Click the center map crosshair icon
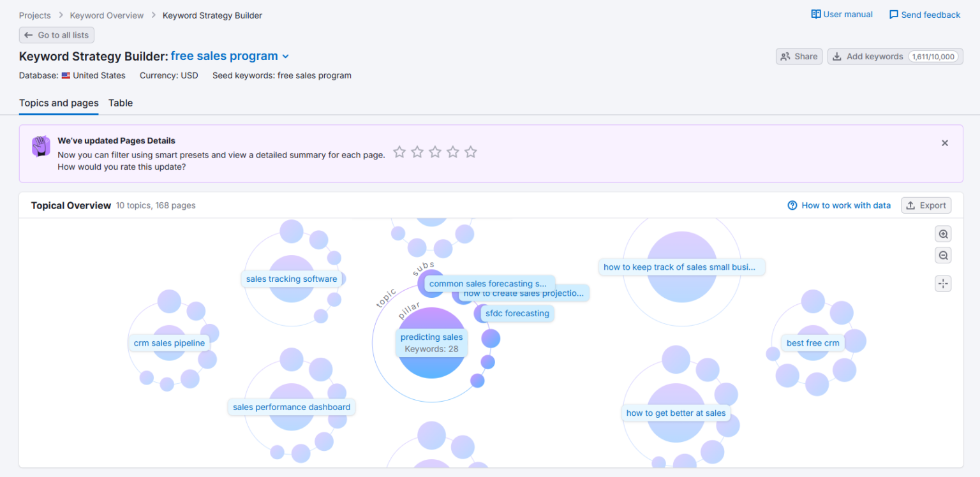Viewport: 980px width, 477px height. click(943, 284)
